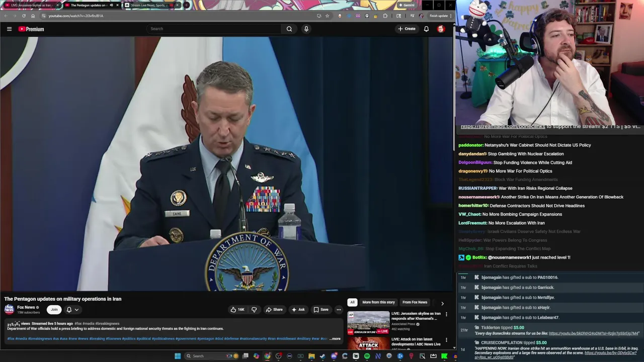
Task: Open the Fox News channel name link
Action: [x=26, y=307]
